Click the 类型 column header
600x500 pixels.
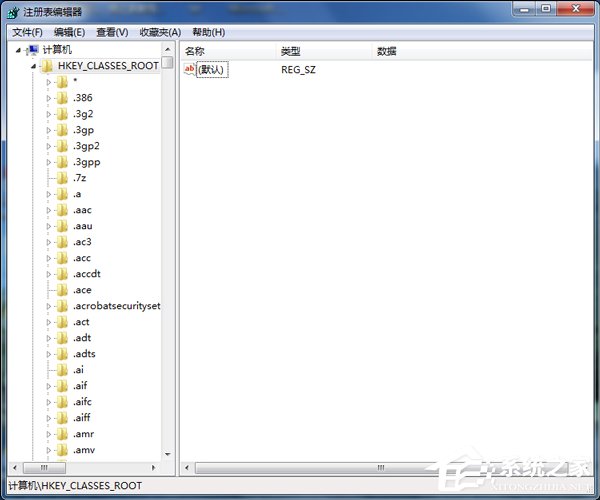324,51
